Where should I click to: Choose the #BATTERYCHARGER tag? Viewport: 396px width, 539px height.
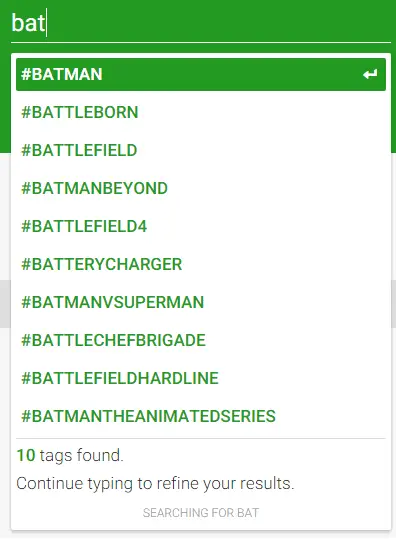(201, 264)
